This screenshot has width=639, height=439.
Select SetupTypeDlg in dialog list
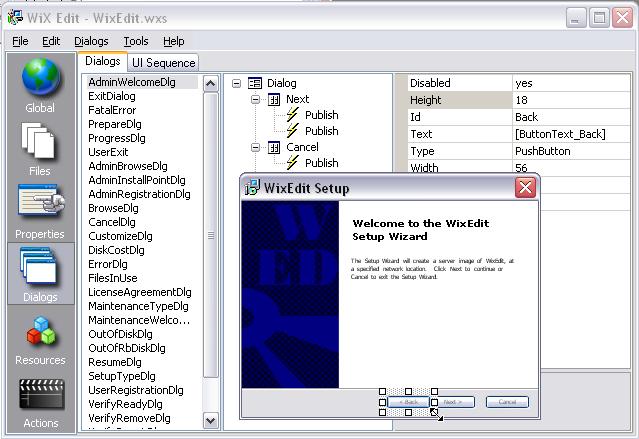(122, 376)
